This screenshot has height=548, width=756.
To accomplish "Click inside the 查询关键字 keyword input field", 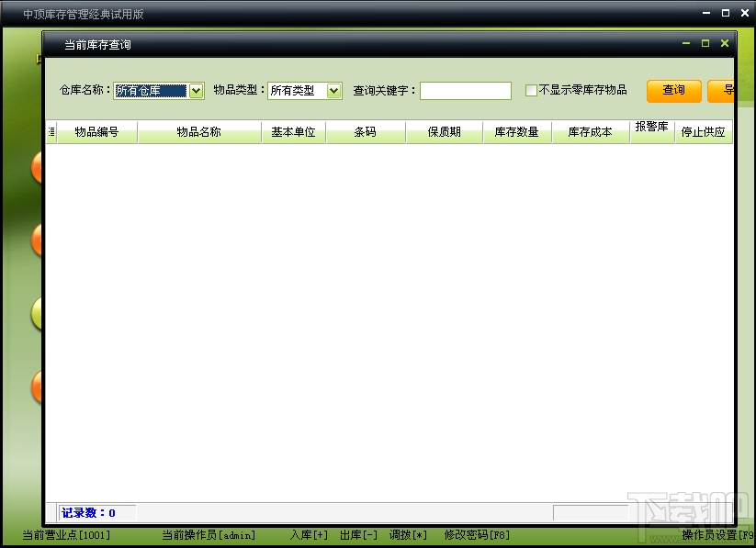I will [x=464, y=90].
